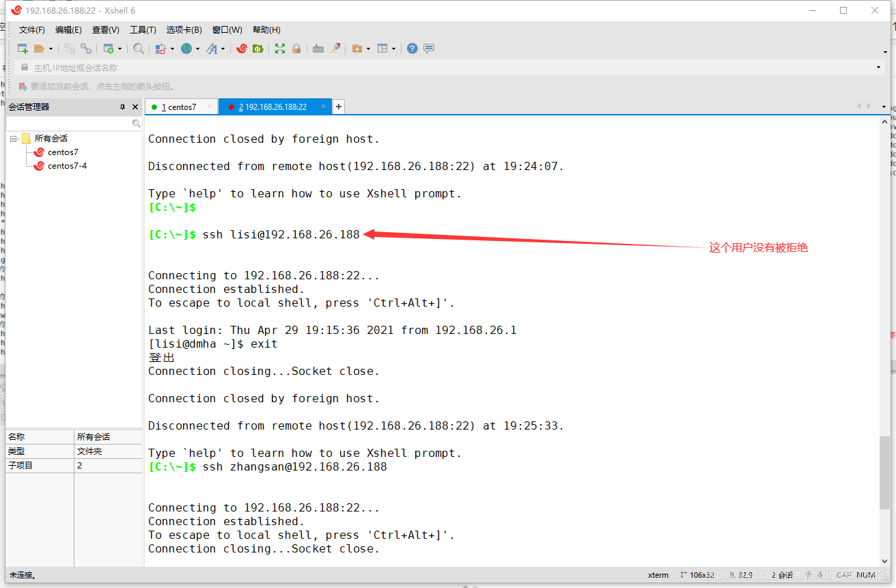Click the 106x32 terminal size indicator
Viewport: 896px width, 588px height.
coord(697,575)
